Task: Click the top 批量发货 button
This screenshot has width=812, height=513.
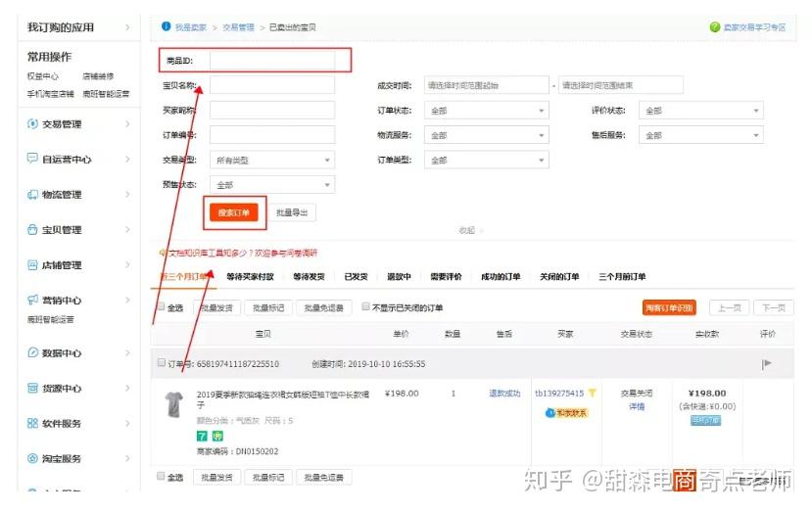Action: click(217, 307)
